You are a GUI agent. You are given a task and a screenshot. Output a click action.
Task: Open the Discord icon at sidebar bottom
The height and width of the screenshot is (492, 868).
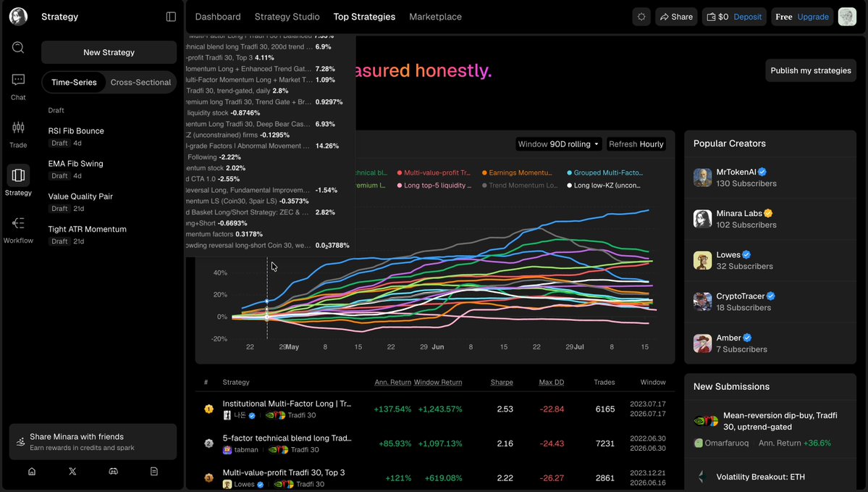click(x=114, y=472)
